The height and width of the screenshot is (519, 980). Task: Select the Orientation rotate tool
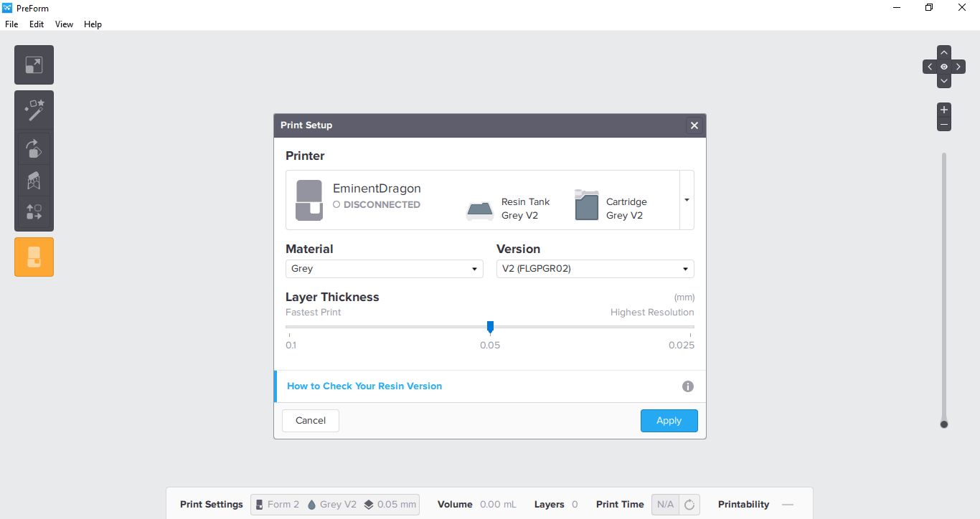34,148
